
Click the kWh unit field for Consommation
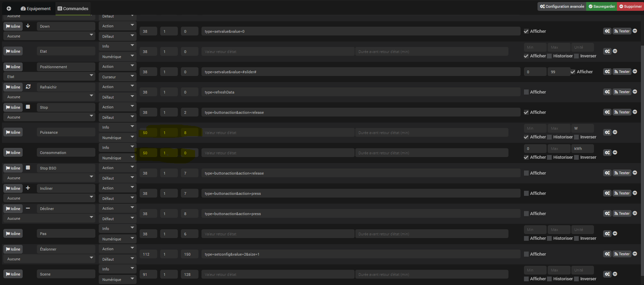point(582,149)
